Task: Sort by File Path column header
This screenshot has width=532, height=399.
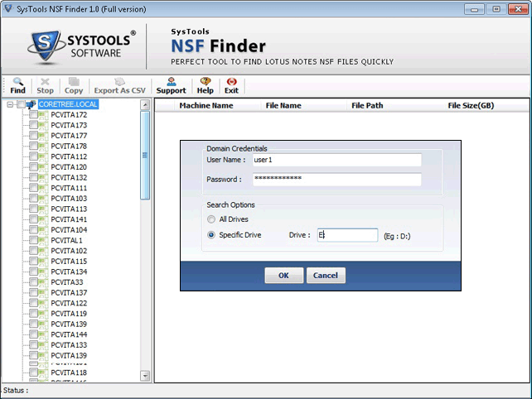Action: pos(367,106)
